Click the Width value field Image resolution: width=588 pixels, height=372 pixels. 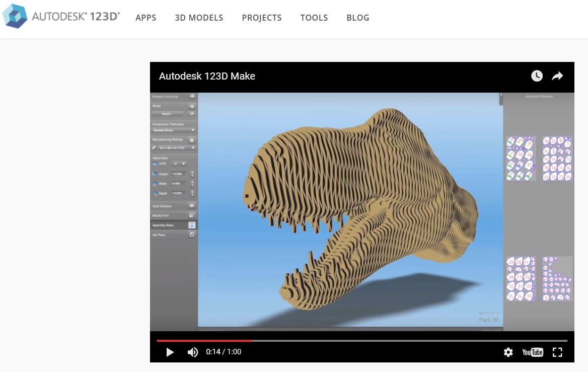coord(179,184)
